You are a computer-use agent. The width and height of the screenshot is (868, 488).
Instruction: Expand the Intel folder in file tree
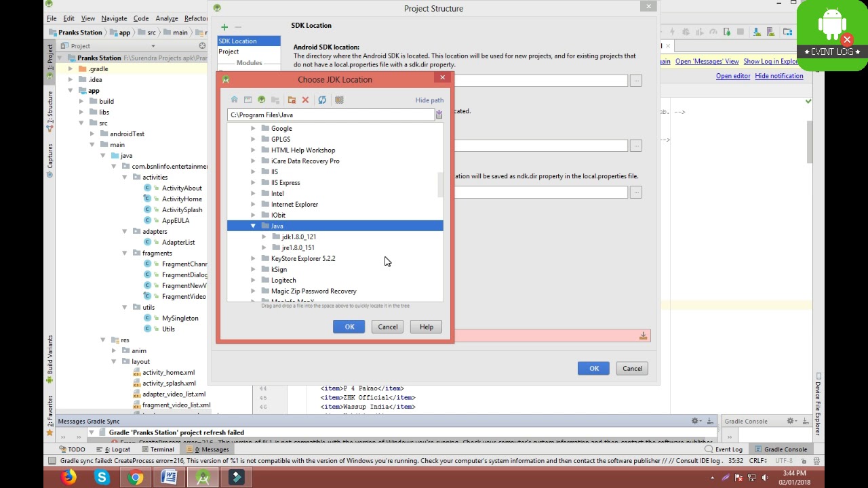pyautogui.click(x=254, y=193)
